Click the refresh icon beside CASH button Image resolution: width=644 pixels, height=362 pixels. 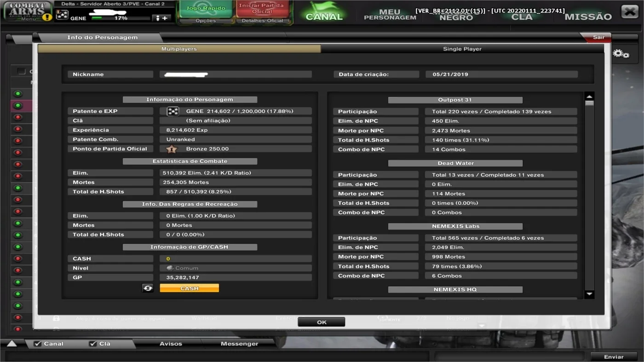148,288
